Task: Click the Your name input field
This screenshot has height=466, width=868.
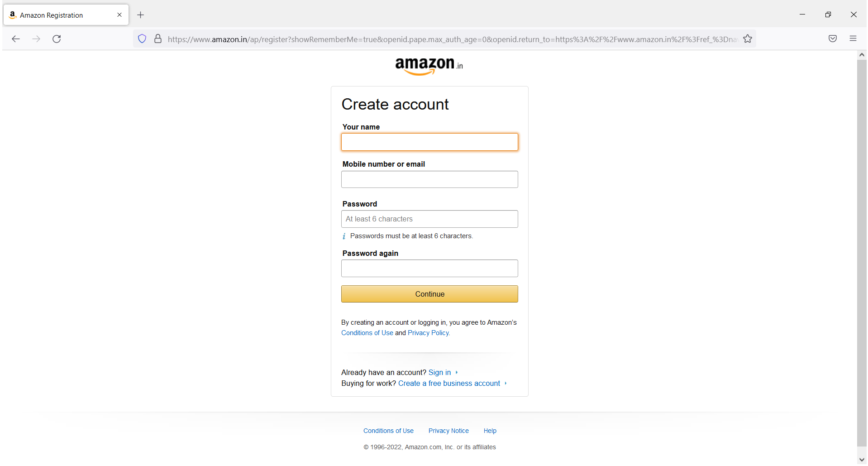Action: pos(429,142)
